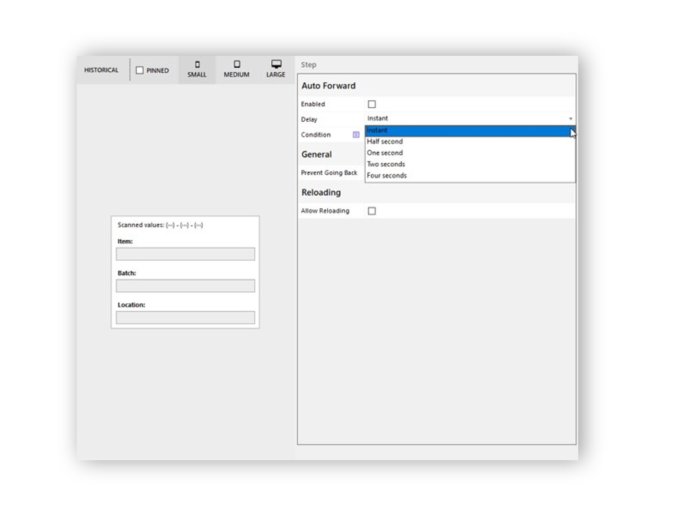Click the Auto Forward section header
Screen dimensions: 677x524
pos(329,86)
